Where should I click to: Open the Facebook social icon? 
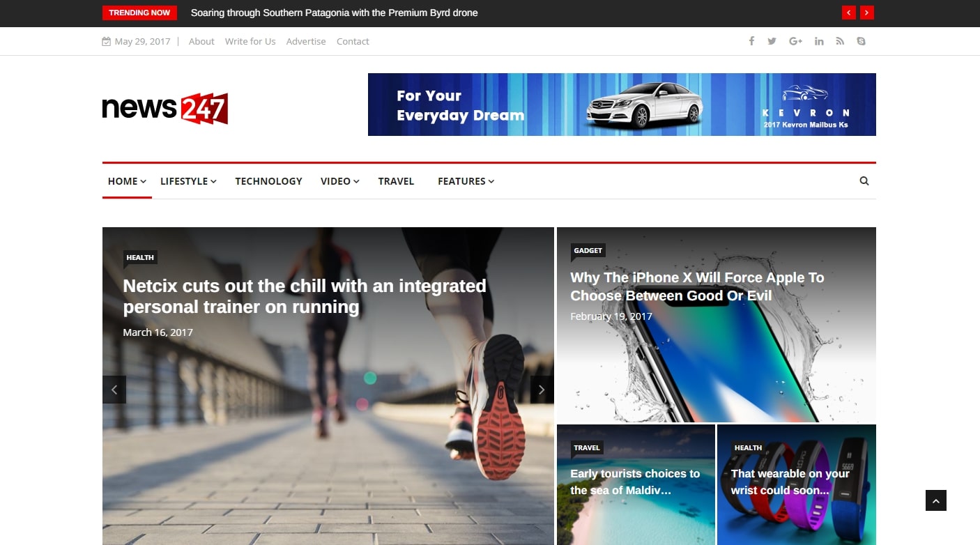tap(751, 41)
